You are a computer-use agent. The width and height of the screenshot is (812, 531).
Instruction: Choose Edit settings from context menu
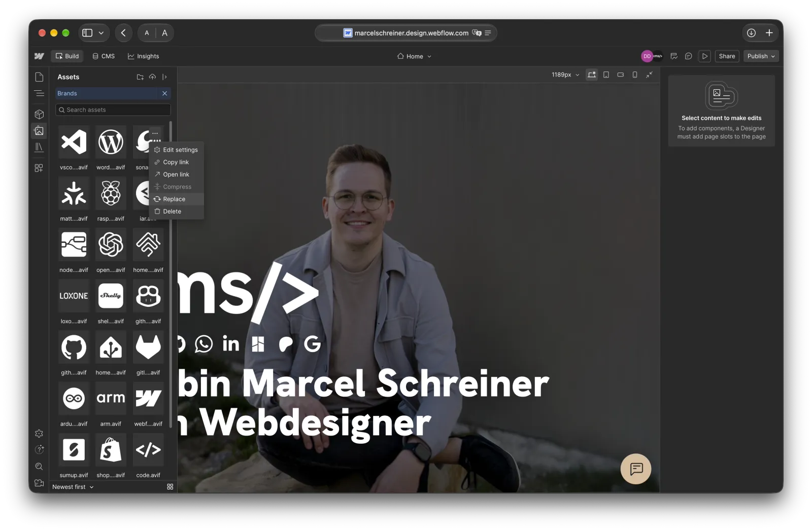[176, 150]
